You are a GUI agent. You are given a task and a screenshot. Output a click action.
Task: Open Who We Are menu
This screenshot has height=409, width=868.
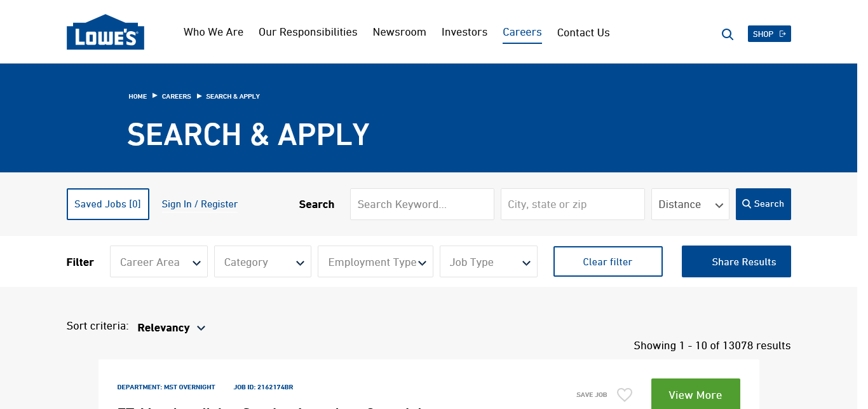pyautogui.click(x=214, y=32)
